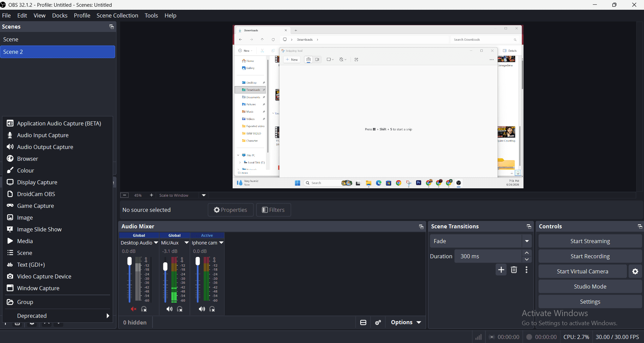Open the Scene Collection menu
Screen dimensions: 644x343
click(x=117, y=15)
